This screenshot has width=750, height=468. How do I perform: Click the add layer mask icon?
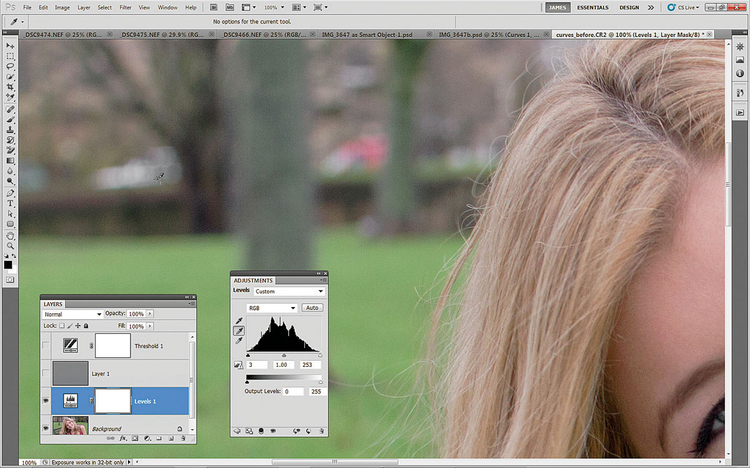click(135, 438)
